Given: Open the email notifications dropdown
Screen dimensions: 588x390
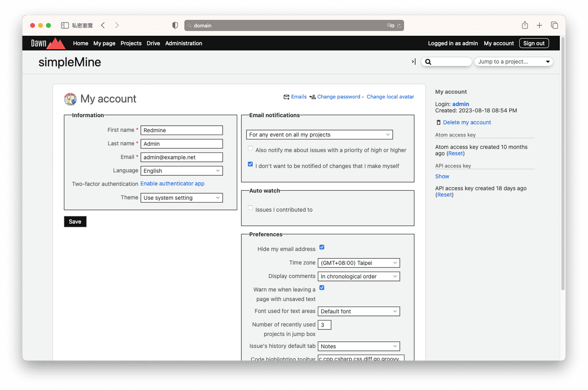Looking at the screenshot, I should (319, 134).
